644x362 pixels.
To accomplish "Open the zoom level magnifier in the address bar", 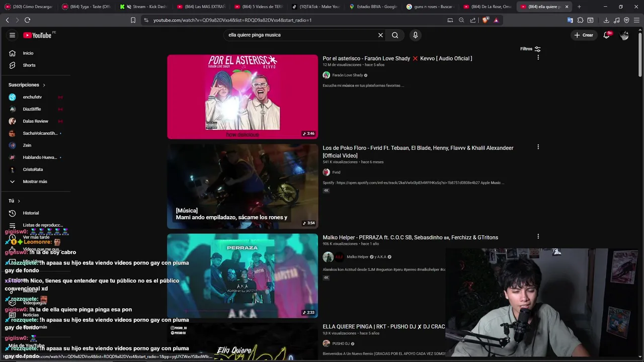I will point(461,20).
